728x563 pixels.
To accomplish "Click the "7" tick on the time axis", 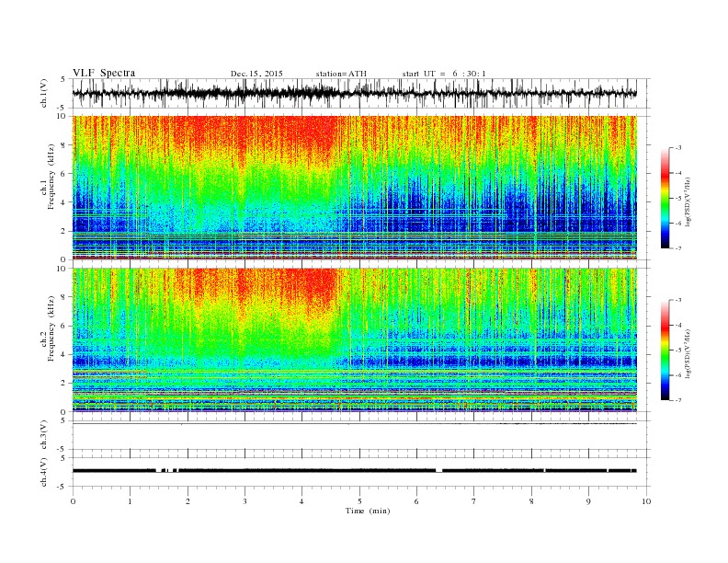I will pos(474,501).
